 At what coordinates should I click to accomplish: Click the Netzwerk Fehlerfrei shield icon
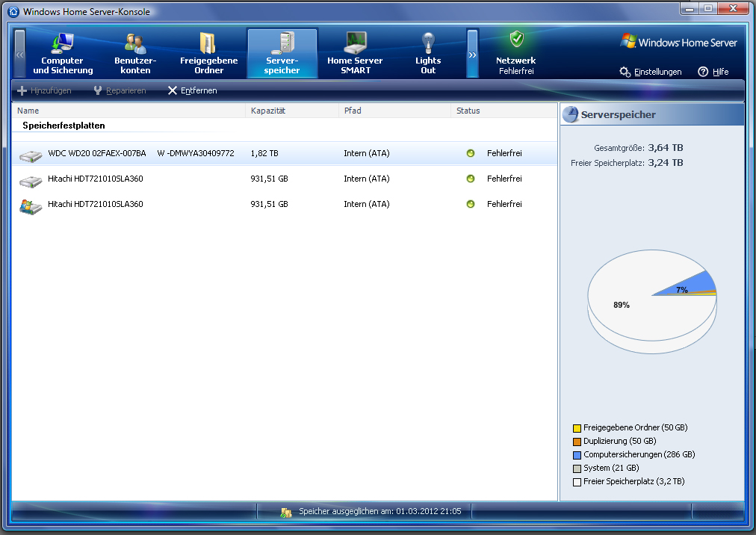517,39
